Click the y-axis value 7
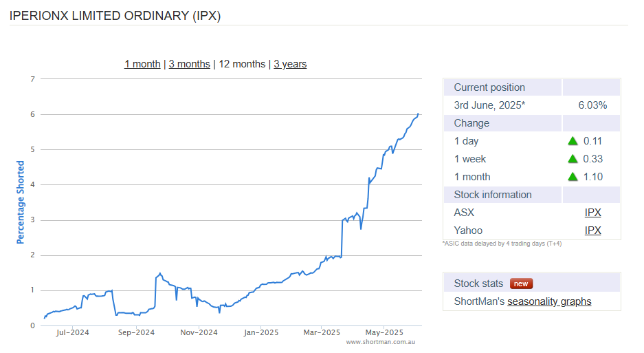The width and height of the screenshot is (644, 353). point(32,79)
